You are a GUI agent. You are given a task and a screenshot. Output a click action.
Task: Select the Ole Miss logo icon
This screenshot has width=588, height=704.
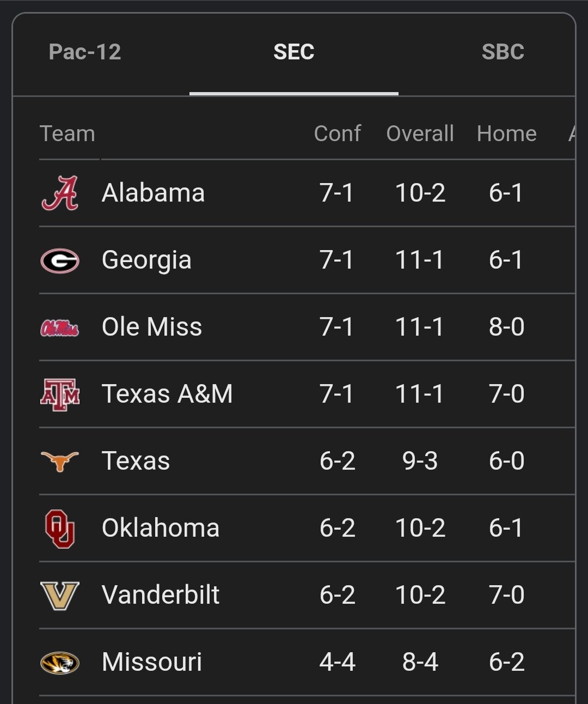pos(60,327)
